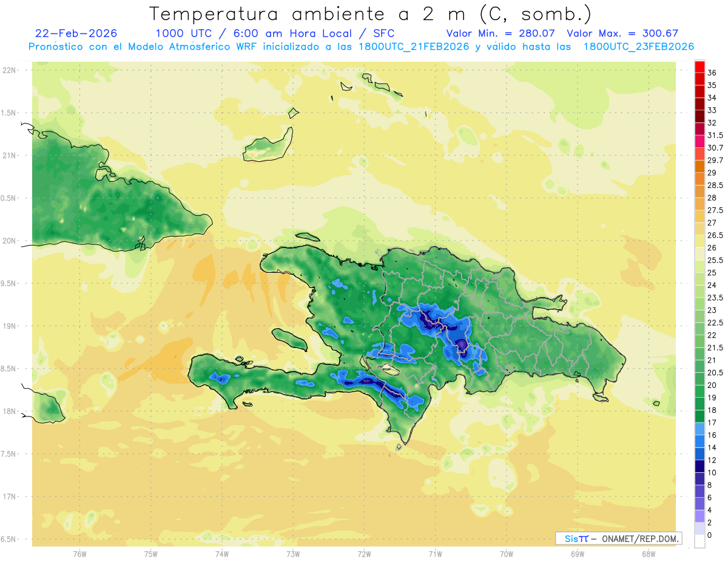Click the '18N' latitude label
The width and height of the screenshot is (728, 562).
click(x=9, y=412)
